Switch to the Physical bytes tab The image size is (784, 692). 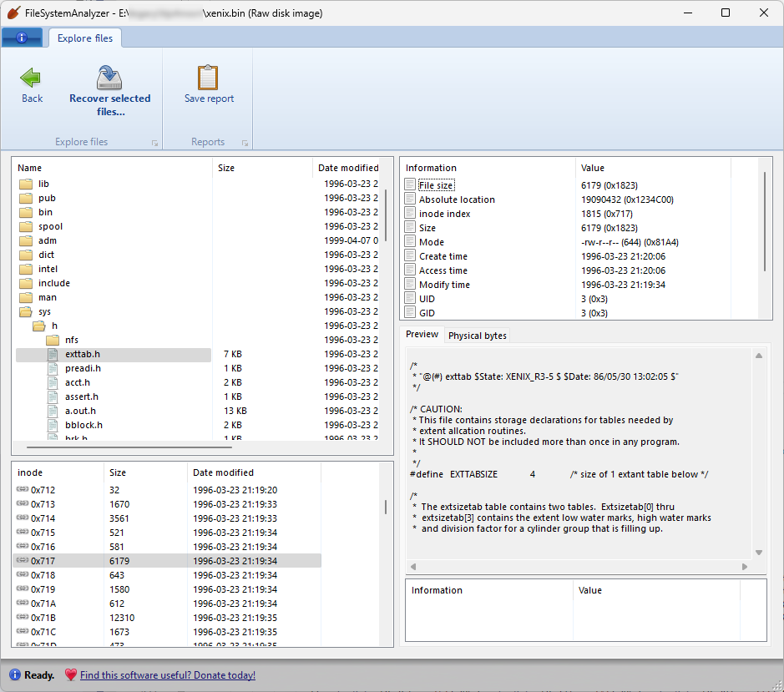tap(477, 336)
